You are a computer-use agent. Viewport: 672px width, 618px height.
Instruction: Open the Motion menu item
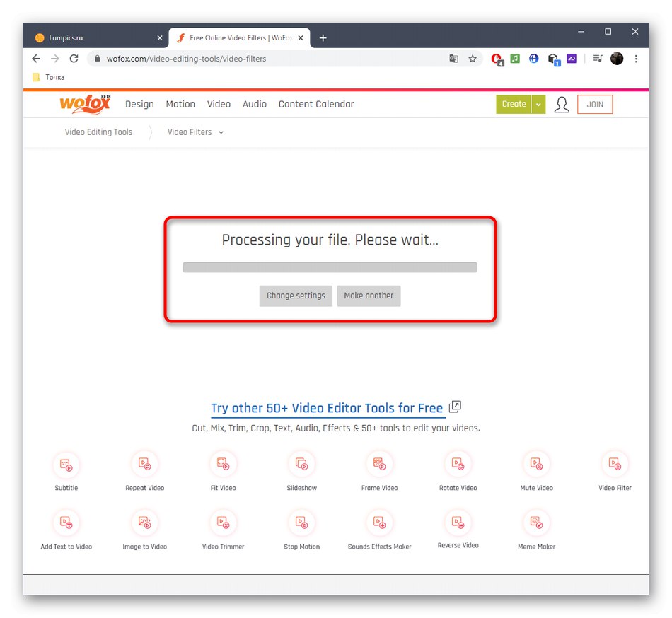[x=180, y=104]
